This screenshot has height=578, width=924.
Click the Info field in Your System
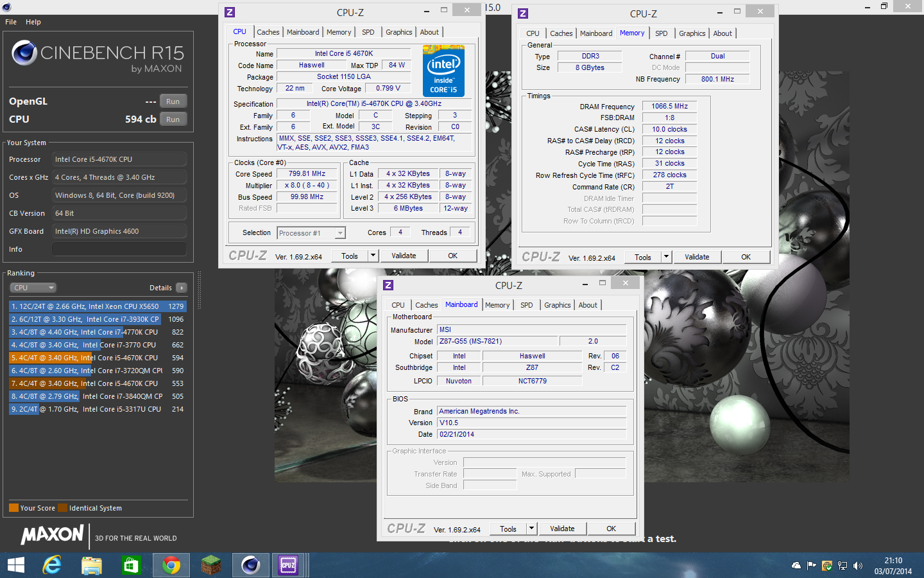[x=119, y=249]
